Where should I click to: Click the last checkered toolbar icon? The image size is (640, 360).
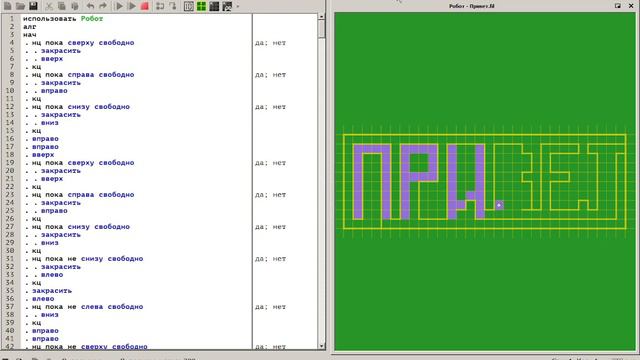227,6
